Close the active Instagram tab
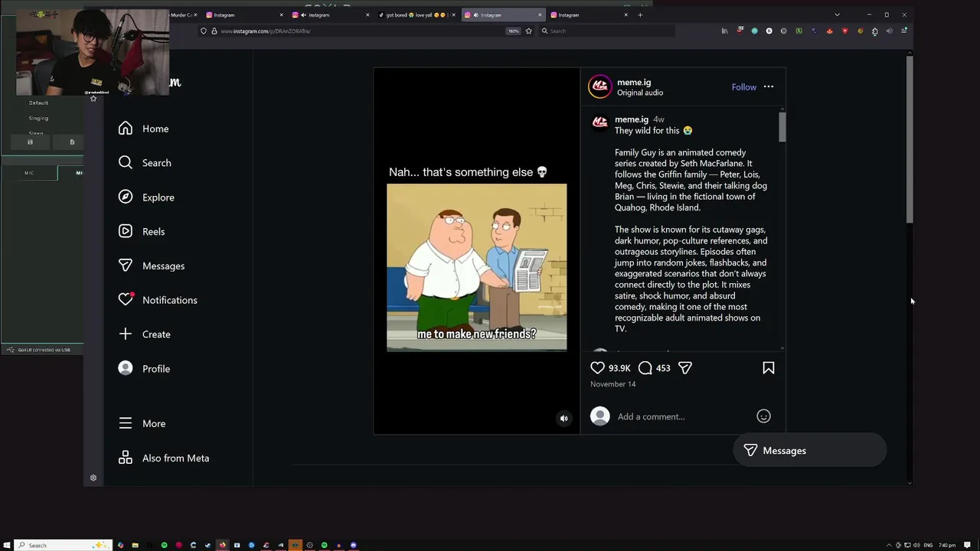This screenshot has width=980, height=551. point(540,15)
